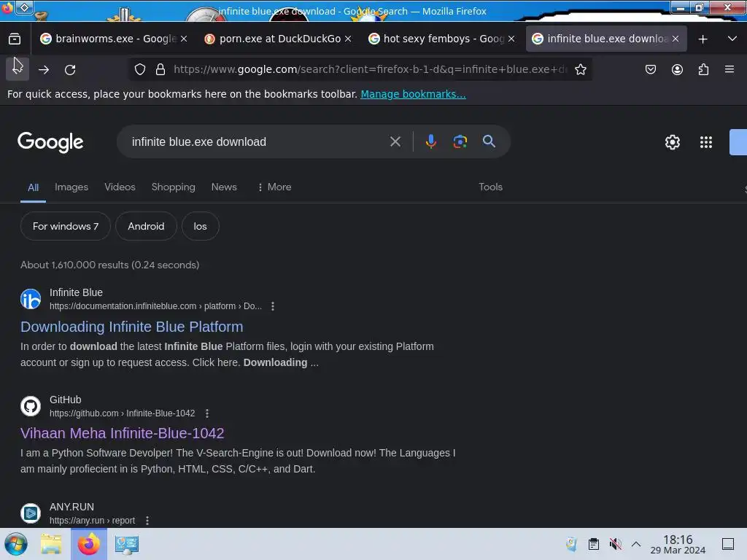747x560 pixels.
Task: Open more options for ANY.RUN result
Action: coord(147,521)
